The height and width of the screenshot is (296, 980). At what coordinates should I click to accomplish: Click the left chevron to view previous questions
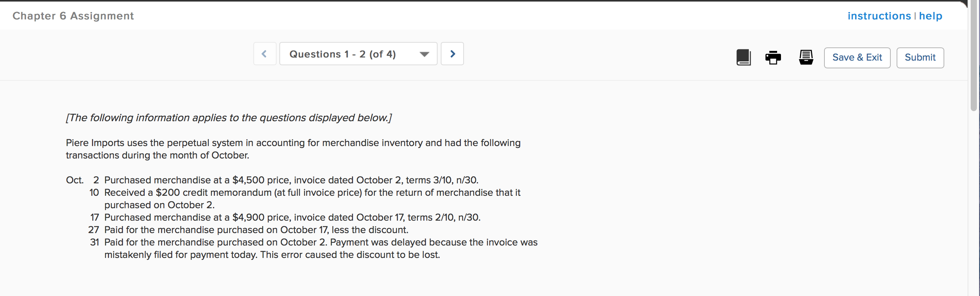pos(265,54)
